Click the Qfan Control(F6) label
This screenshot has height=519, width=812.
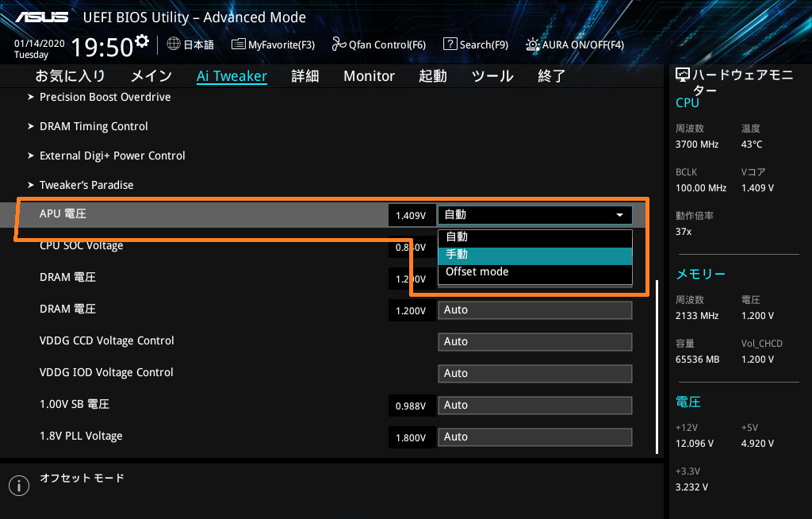(x=387, y=44)
